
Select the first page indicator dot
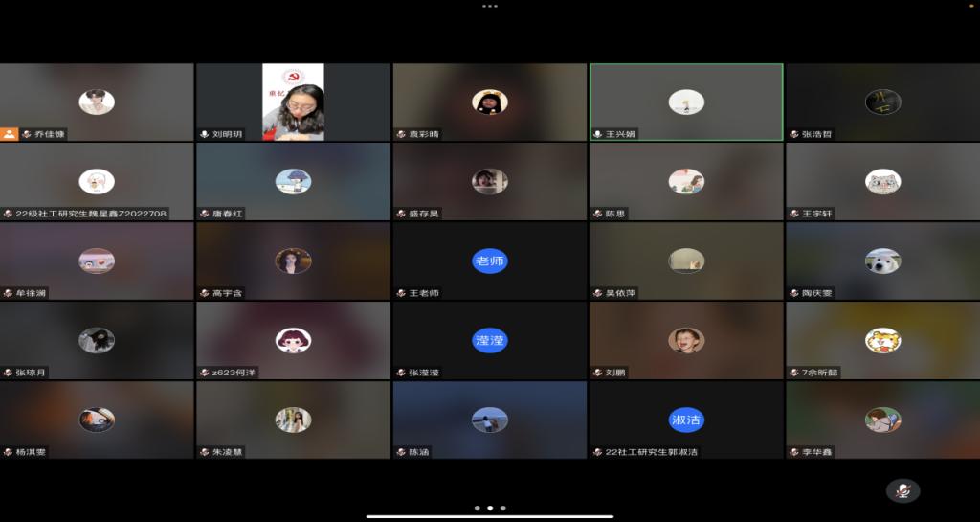click(x=477, y=508)
